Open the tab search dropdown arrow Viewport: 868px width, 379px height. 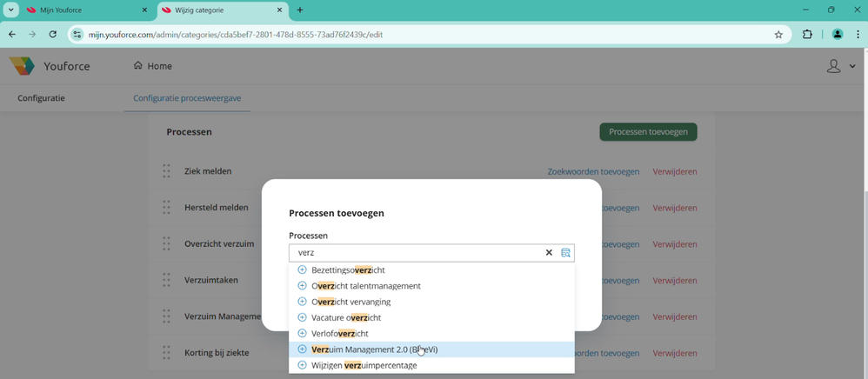click(11, 10)
